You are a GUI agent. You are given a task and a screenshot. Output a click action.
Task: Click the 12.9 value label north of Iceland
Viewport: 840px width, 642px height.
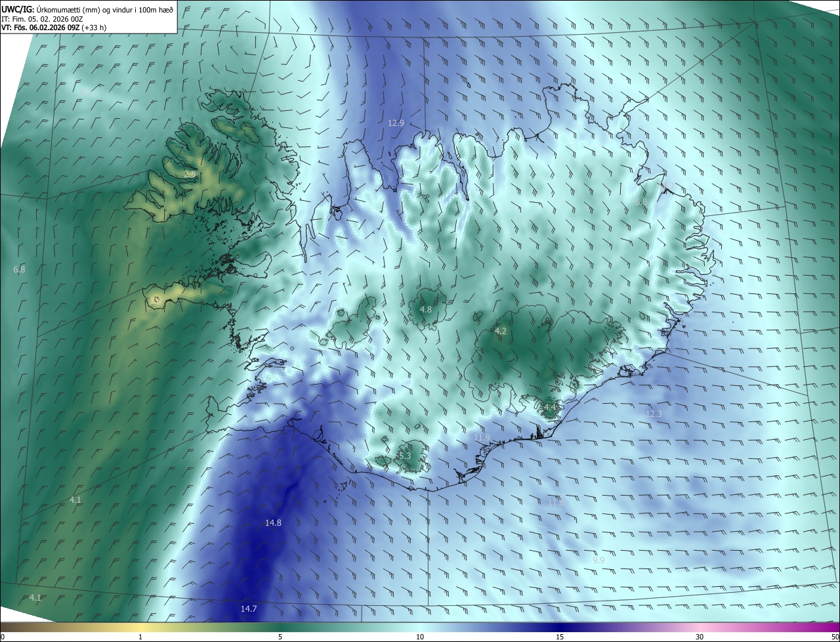[396, 123]
